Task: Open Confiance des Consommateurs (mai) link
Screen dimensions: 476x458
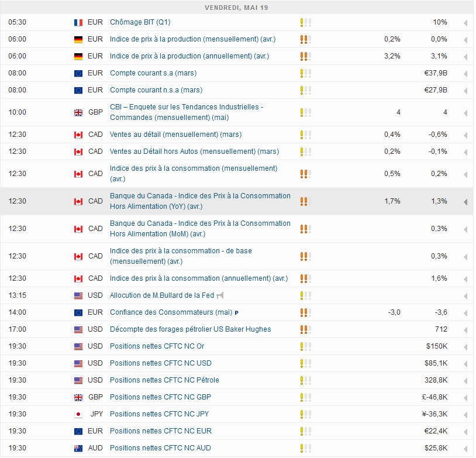Action: [x=171, y=312]
